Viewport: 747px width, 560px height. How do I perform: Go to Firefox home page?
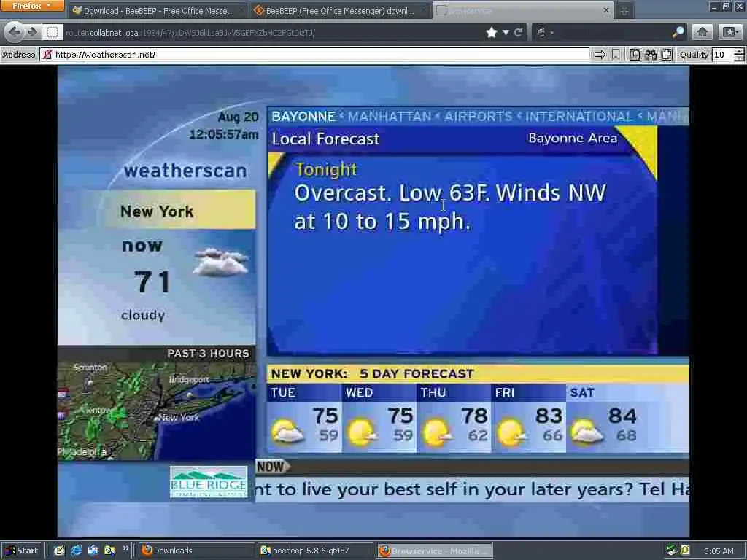click(x=703, y=32)
